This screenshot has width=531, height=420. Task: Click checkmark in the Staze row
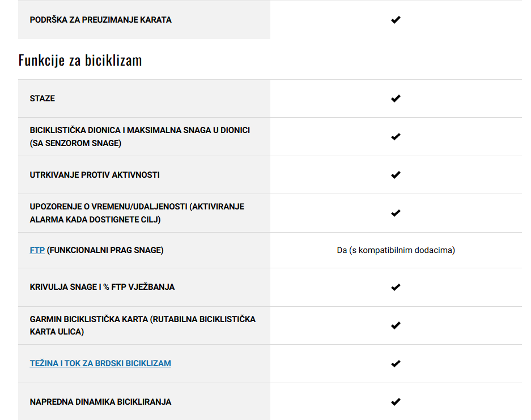[x=396, y=98]
